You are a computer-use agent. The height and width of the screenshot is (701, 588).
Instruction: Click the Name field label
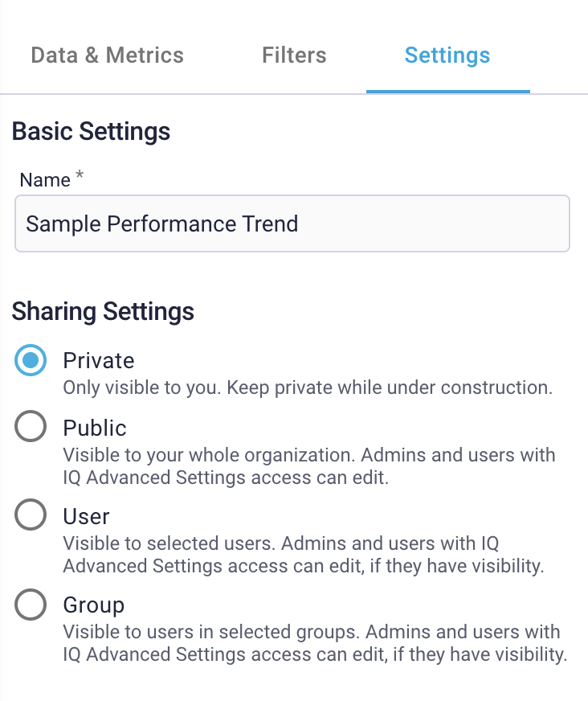pyautogui.click(x=45, y=180)
